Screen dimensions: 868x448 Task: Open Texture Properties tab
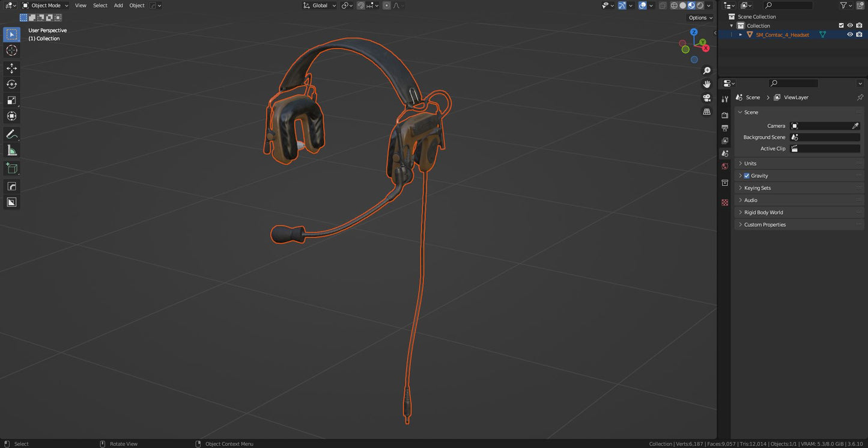[724, 203]
